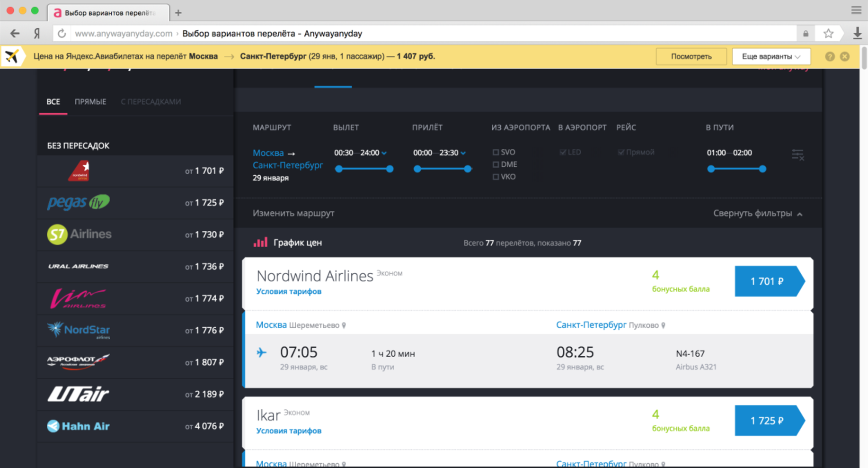This screenshot has width=868, height=468.
Task: Click the help question mark icon
Action: pos(830,56)
